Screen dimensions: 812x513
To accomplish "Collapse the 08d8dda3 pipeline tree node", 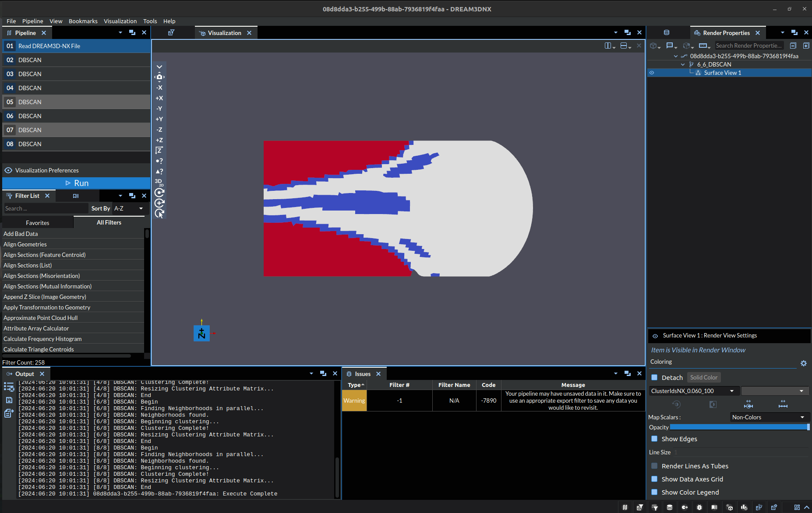I will coord(676,56).
